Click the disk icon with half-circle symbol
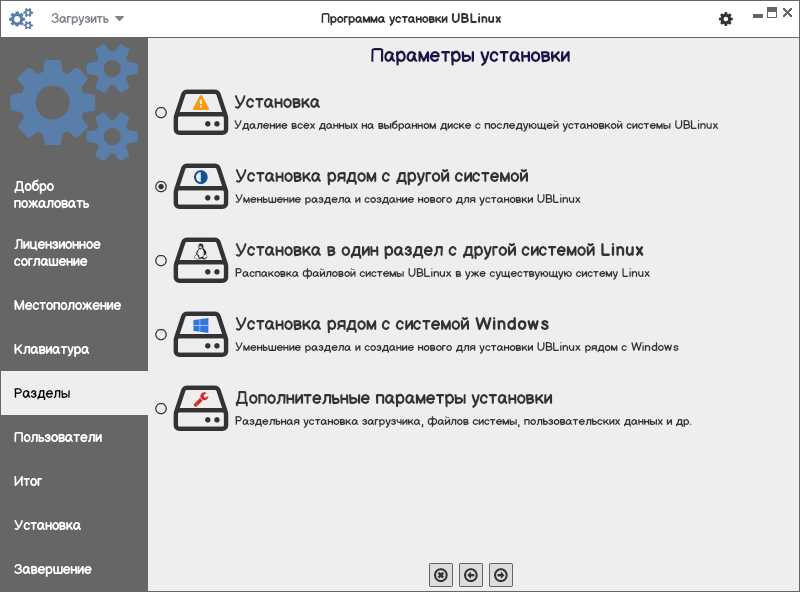 201,186
